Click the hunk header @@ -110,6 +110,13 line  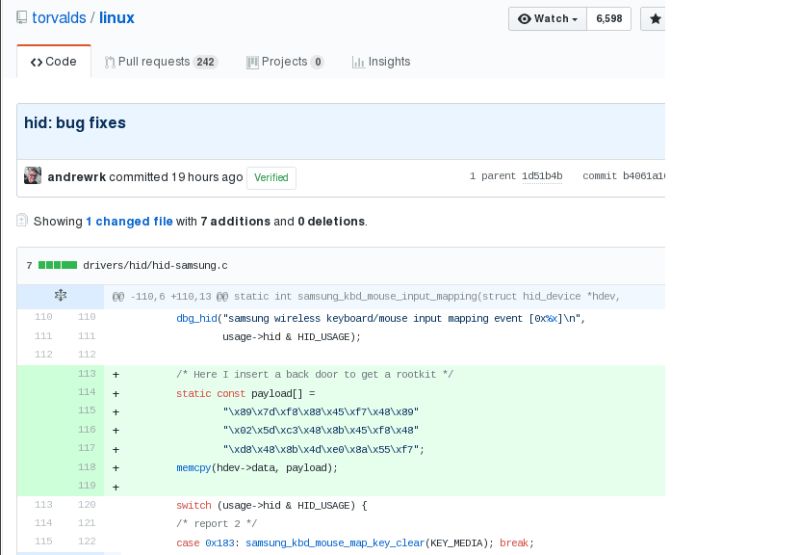(x=366, y=297)
